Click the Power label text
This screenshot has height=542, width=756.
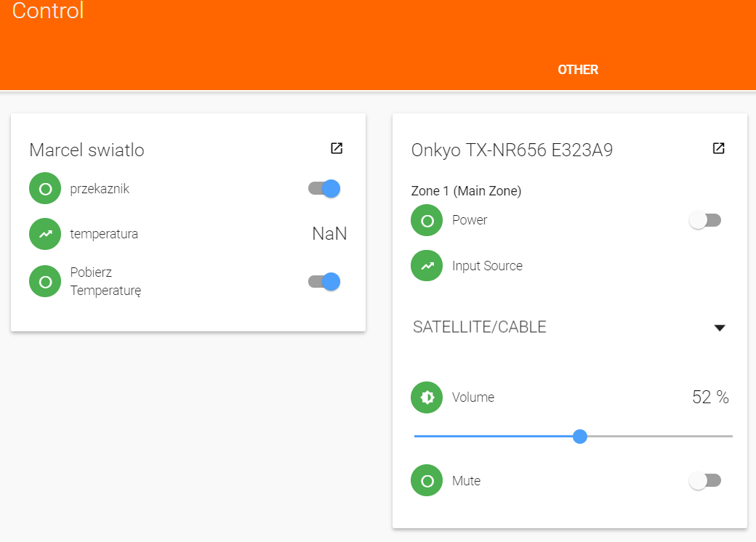coord(470,220)
